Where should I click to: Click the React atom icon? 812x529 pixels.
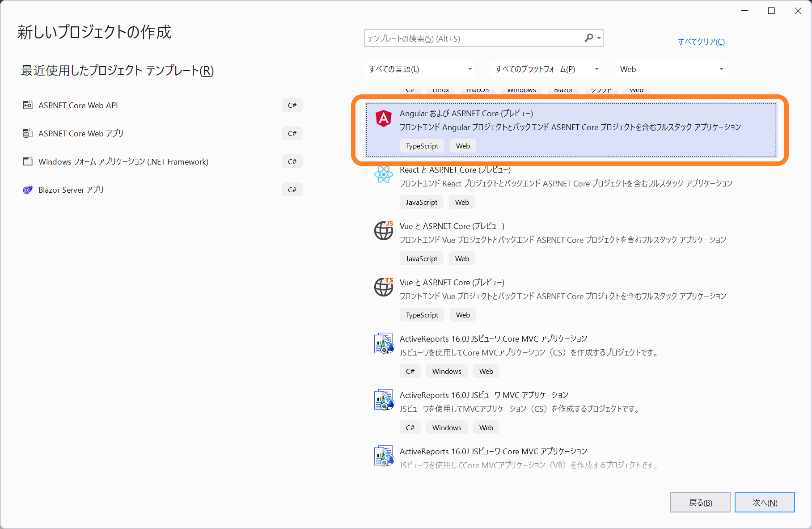click(x=384, y=174)
